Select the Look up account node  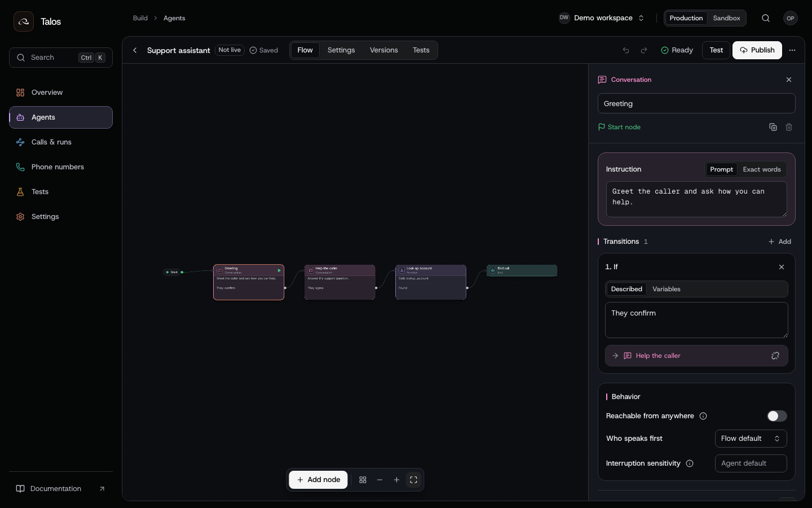(x=431, y=282)
